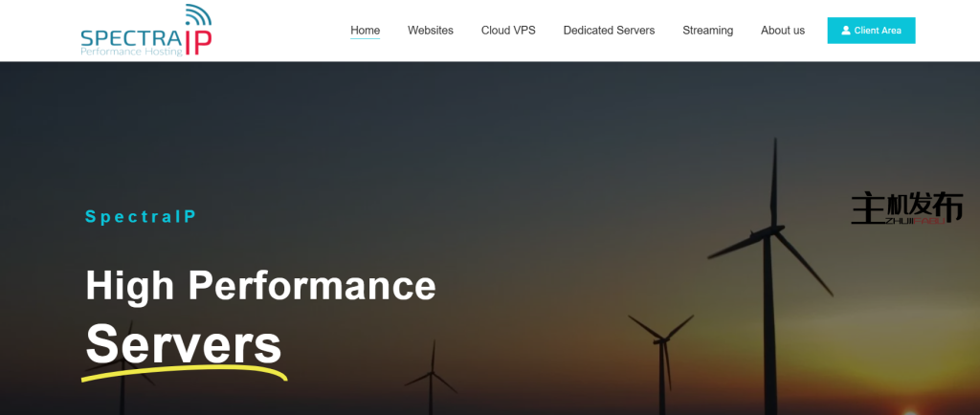Visit the About us page
980x415 pixels.
pyautogui.click(x=783, y=31)
